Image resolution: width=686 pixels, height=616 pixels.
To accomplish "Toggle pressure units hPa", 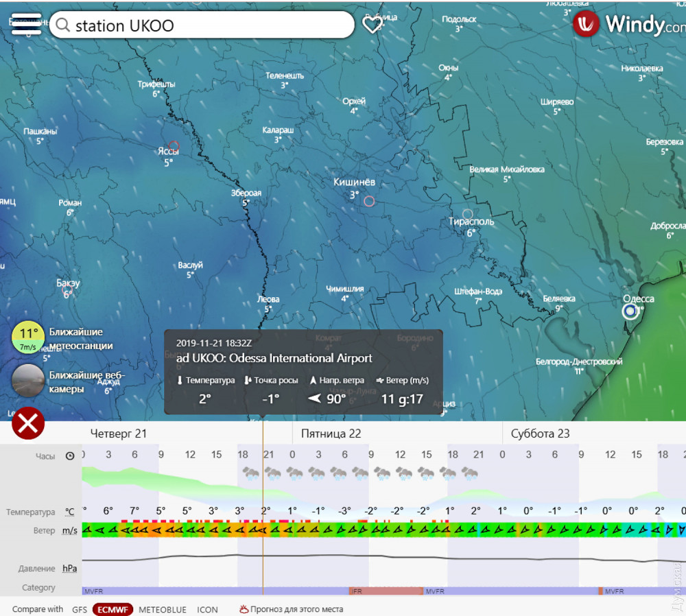I will click(x=69, y=568).
